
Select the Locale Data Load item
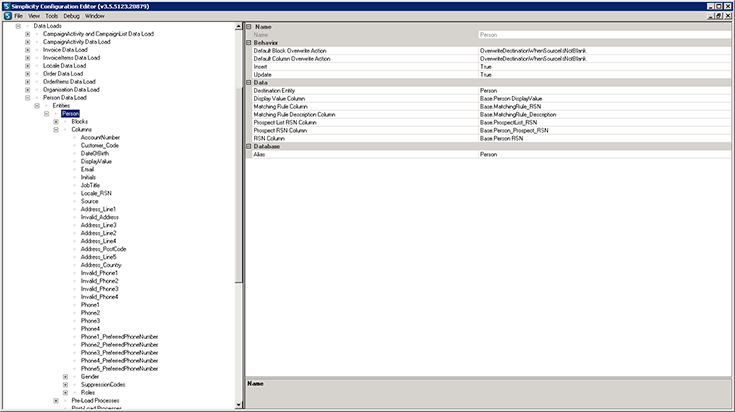[65, 66]
